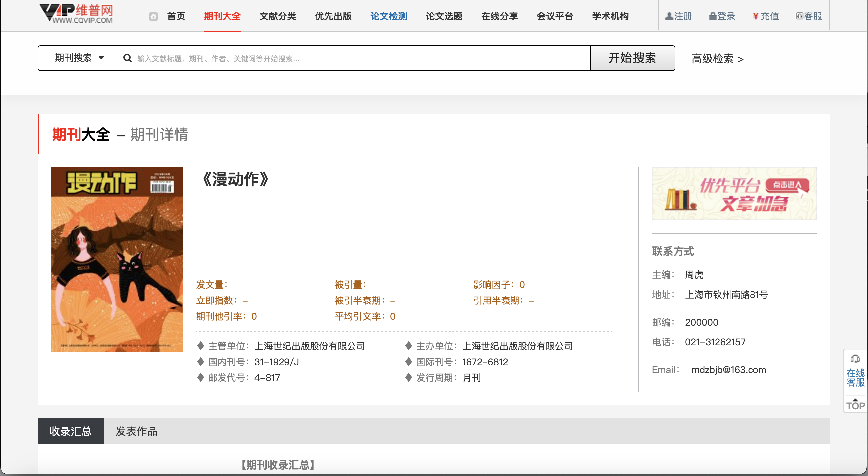Image resolution: width=868 pixels, height=476 pixels.
Task: Open 论文检测 navigation item
Action: (388, 16)
